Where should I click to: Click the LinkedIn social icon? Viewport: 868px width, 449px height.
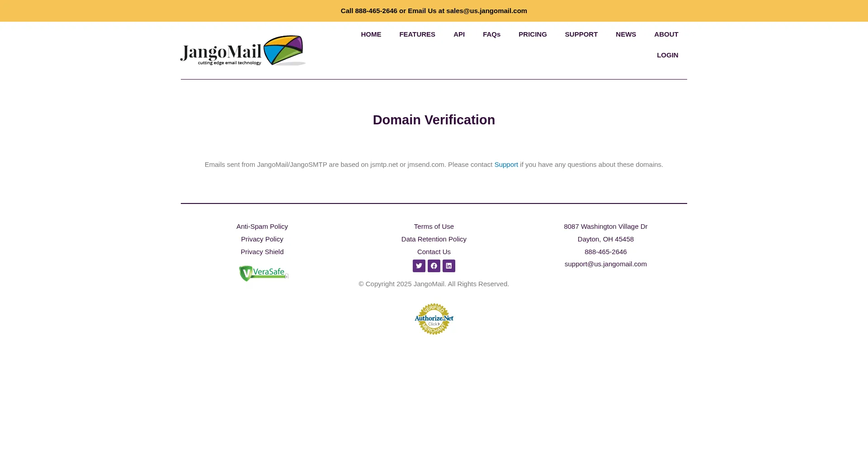click(x=448, y=266)
